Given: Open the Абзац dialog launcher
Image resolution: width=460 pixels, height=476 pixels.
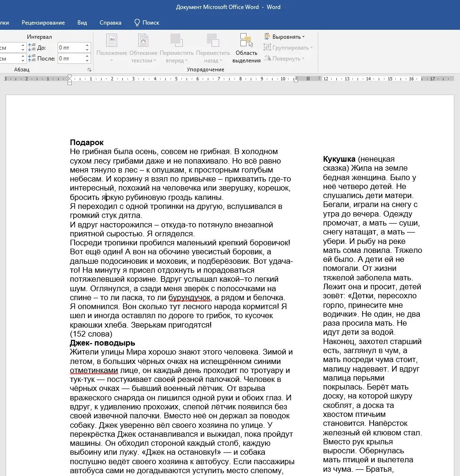Looking at the screenshot, I should (x=89, y=70).
